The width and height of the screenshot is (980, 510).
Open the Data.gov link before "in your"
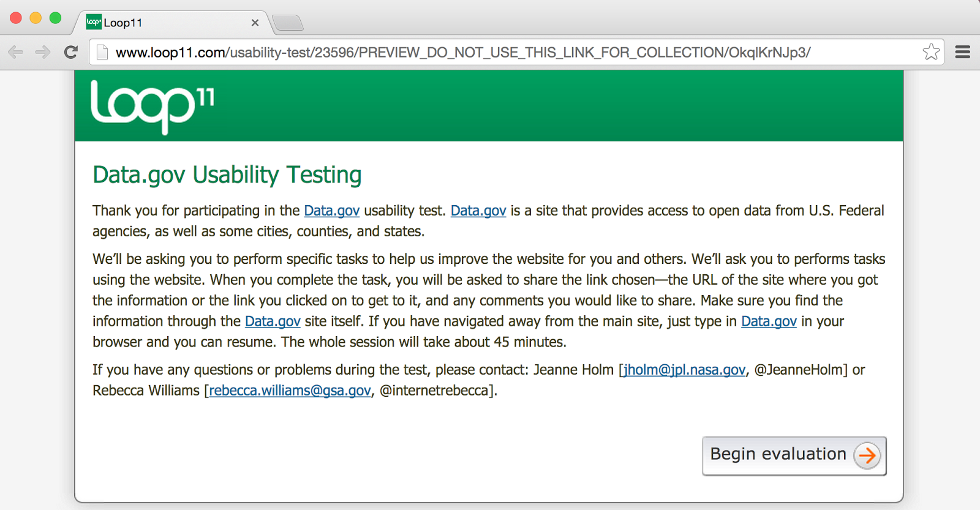(769, 321)
